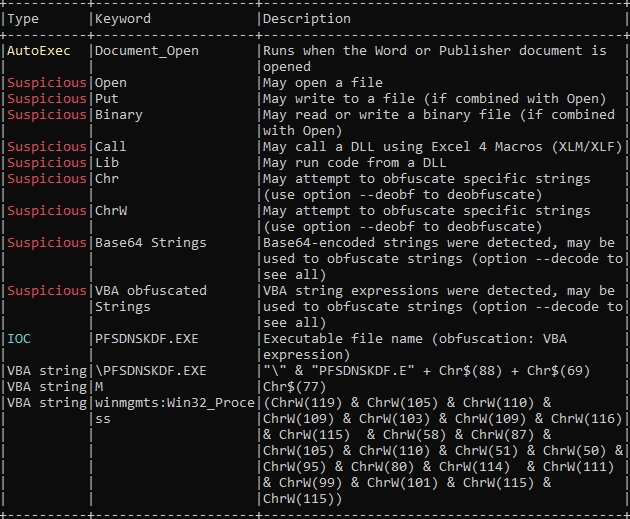The image size is (630, 519).
Task: Select the Lib keyword
Action: click(106, 162)
